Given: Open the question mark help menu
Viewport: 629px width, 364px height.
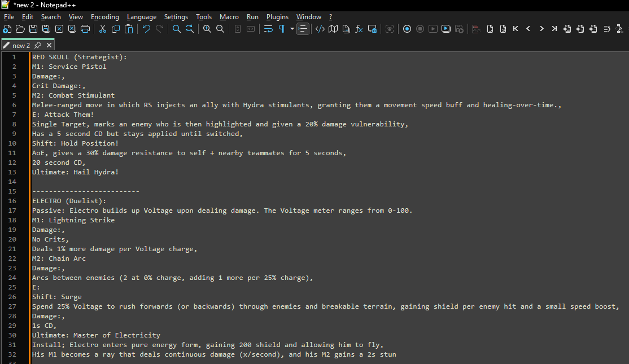Looking at the screenshot, I should tap(330, 17).
